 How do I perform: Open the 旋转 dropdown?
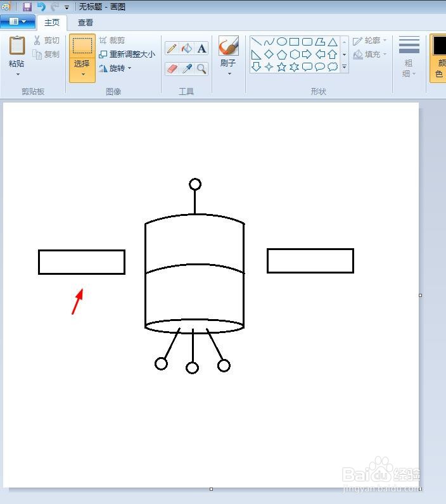[115, 68]
